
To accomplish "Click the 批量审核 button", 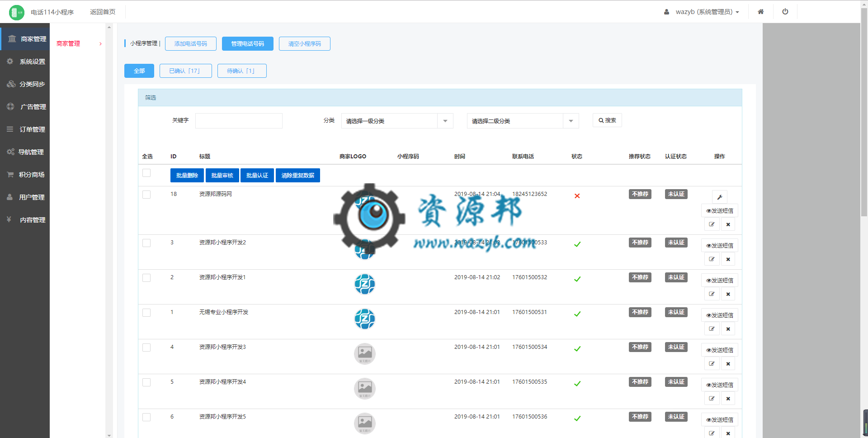I will coord(222,176).
